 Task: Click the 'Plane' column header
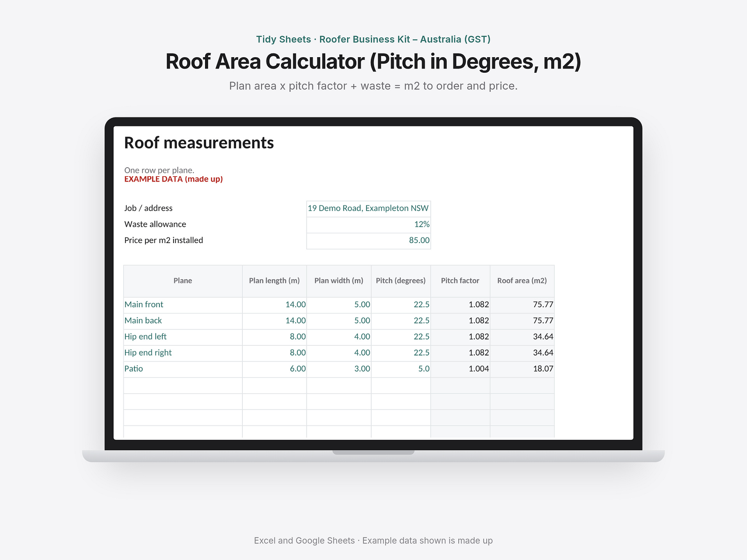point(183,281)
